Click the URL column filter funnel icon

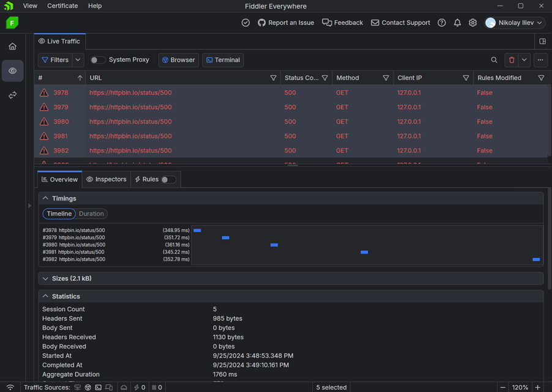pos(273,78)
